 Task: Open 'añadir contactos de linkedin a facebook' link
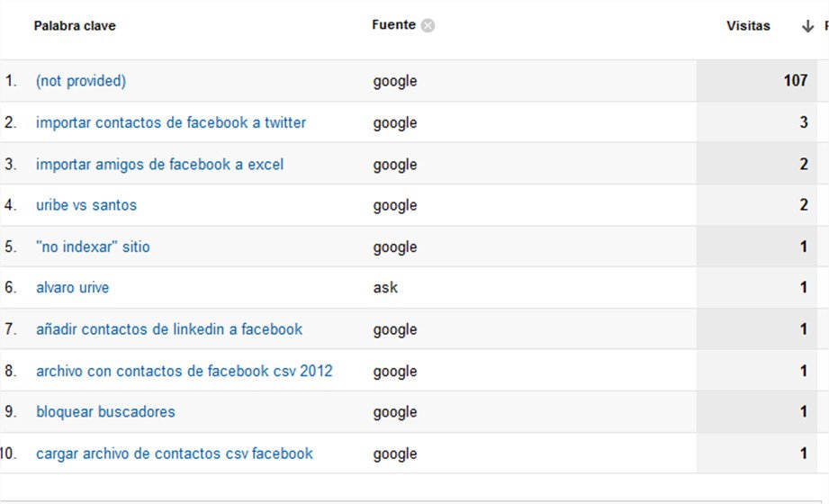click(169, 328)
